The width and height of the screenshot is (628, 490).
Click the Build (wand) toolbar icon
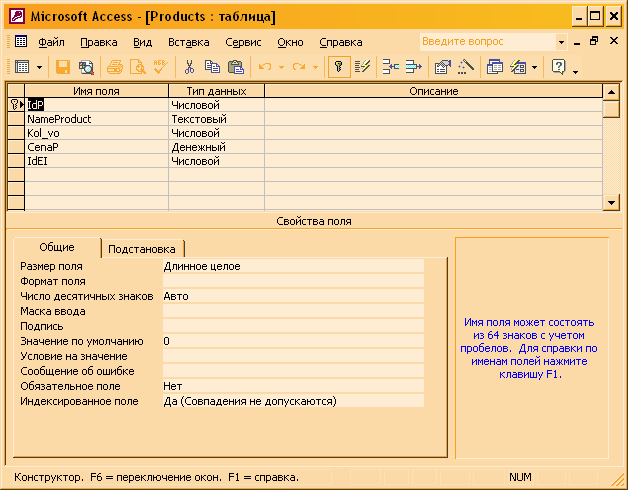click(x=465, y=67)
